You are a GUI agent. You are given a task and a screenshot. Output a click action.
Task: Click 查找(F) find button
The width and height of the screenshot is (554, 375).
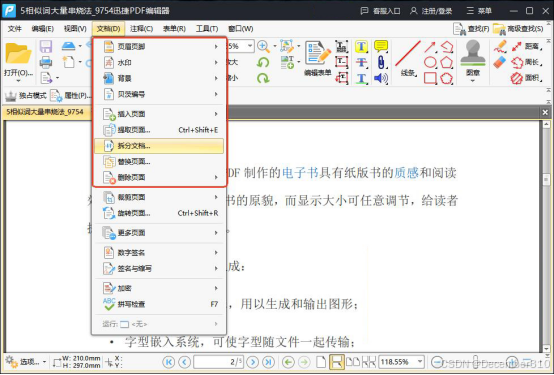pyautogui.click(x=471, y=29)
